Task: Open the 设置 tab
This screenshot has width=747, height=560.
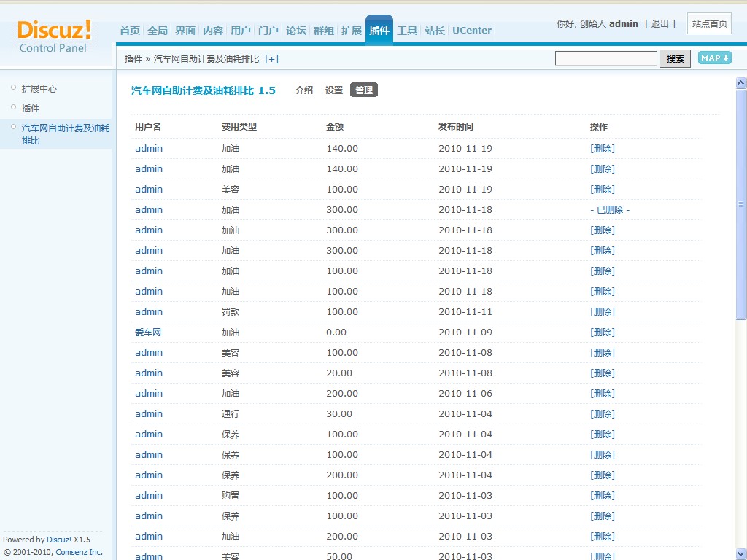Action: click(333, 90)
